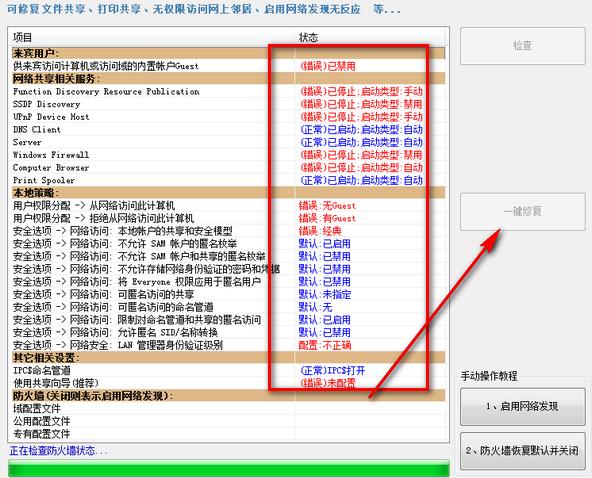Select the 来宾用户 group header

pyautogui.click(x=228, y=53)
